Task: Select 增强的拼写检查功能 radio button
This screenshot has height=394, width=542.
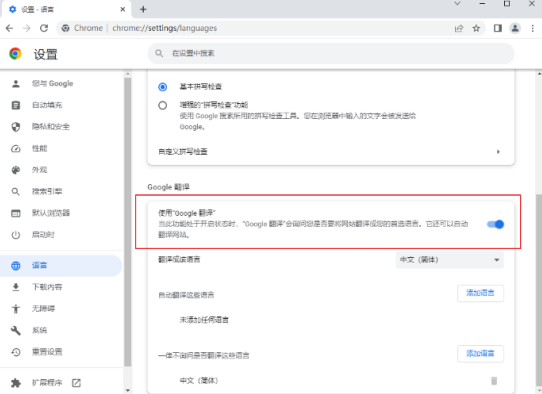Action: (x=162, y=105)
